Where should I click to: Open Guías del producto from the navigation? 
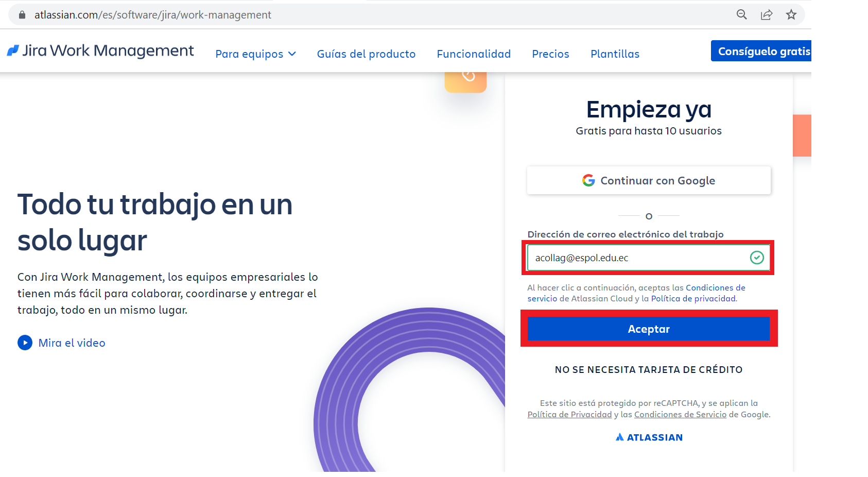coord(366,54)
